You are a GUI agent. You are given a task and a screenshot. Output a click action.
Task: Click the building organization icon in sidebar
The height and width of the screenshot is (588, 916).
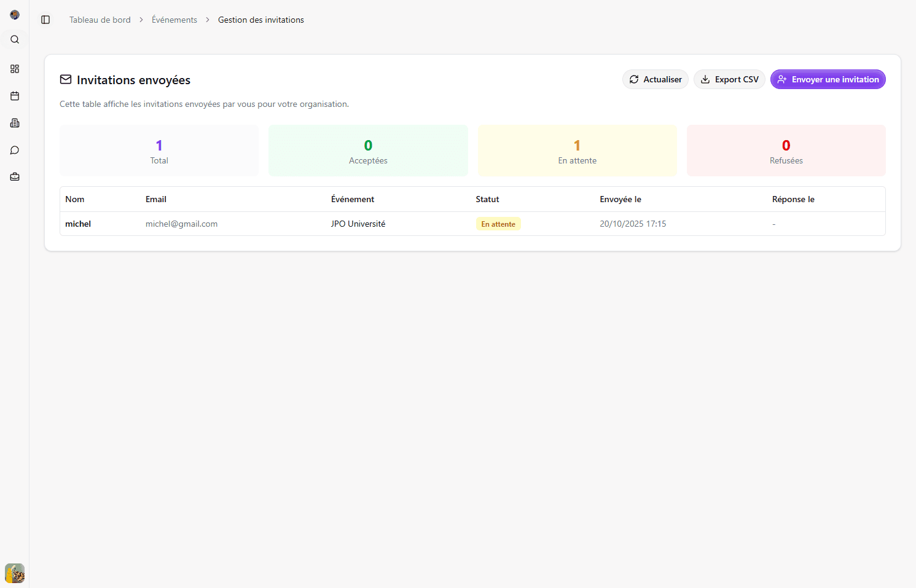click(x=15, y=123)
